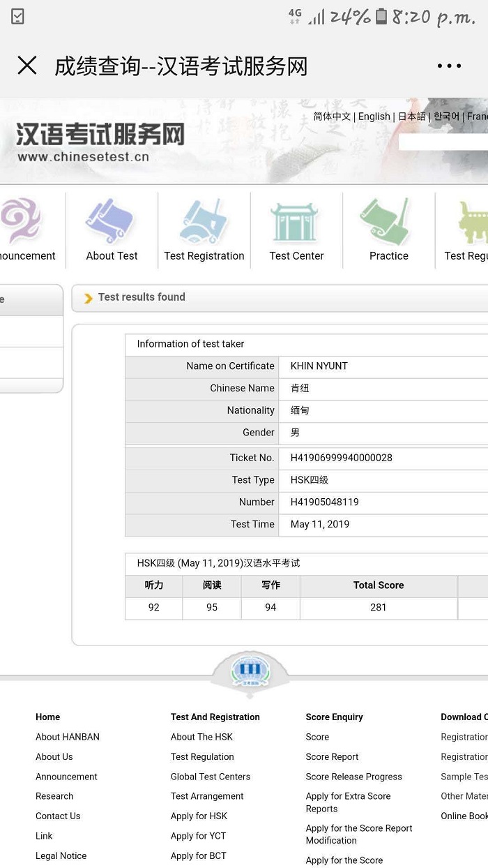Switch language to English
488x868 pixels.
[x=374, y=117]
